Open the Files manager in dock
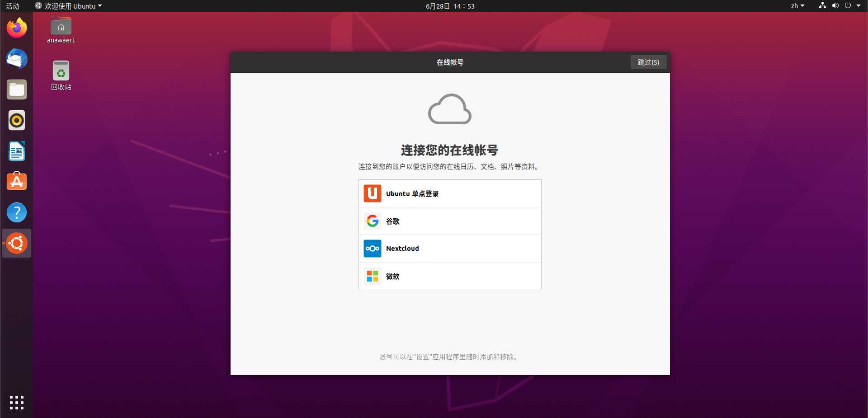The image size is (868, 418). [x=17, y=89]
